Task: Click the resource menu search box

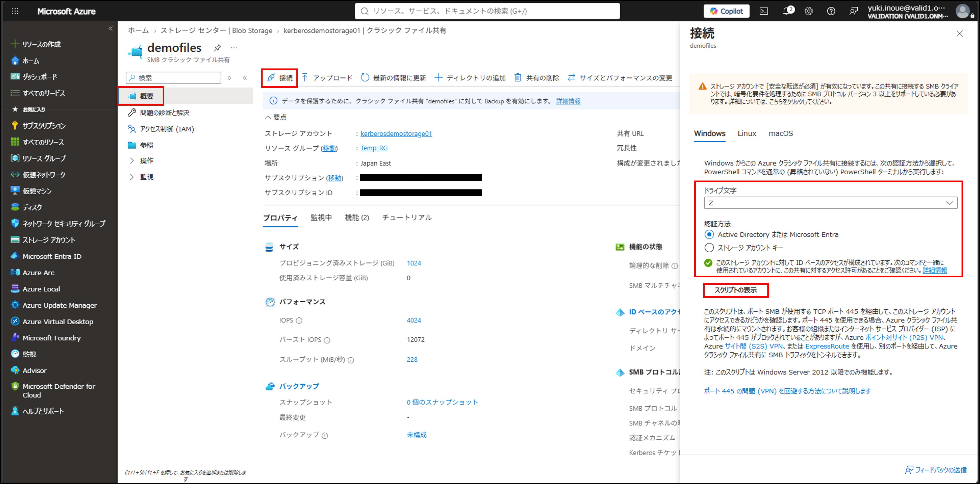Action: point(174,78)
